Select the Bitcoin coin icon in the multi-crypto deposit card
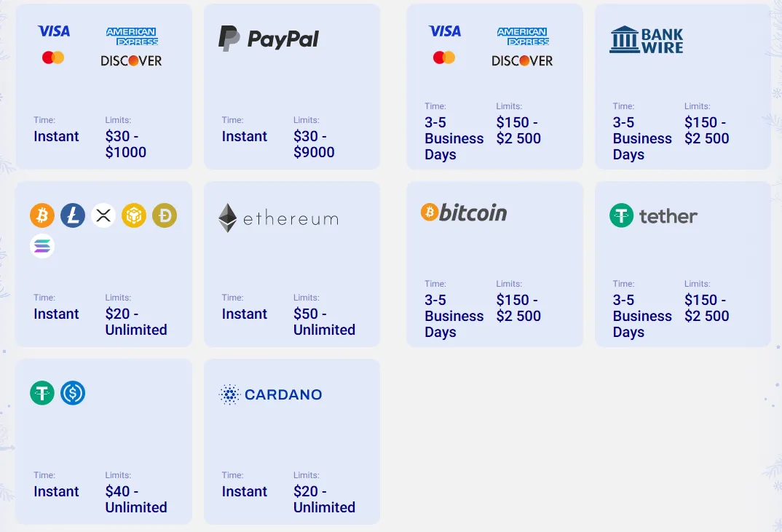The width and height of the screenshot is (782, 532). click(x=42, y=215)
